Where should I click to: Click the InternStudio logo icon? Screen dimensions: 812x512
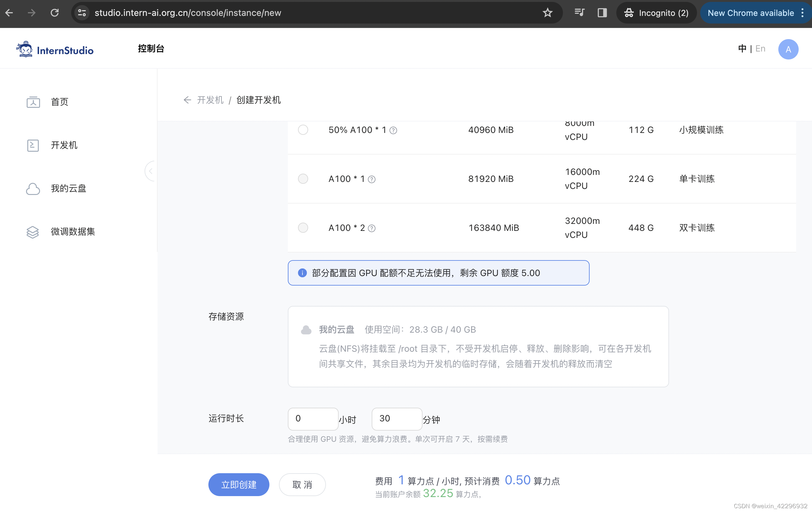24,49
